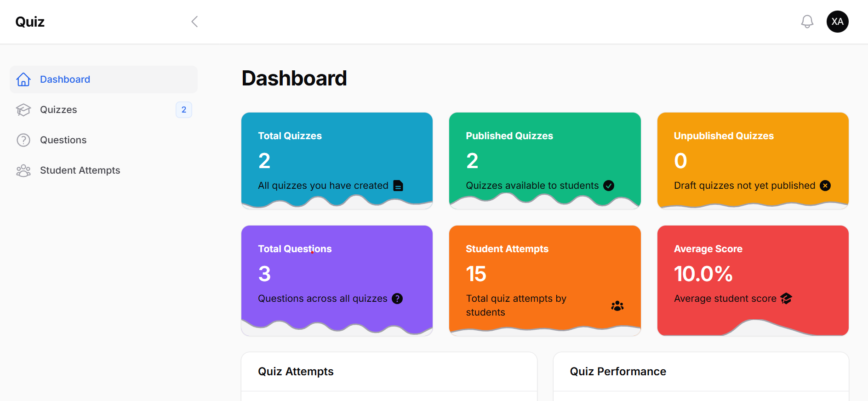Screen dimensions: 868x401
Task: Open the Quiz Attempts panel header
Action: click(x=296, y=371)
